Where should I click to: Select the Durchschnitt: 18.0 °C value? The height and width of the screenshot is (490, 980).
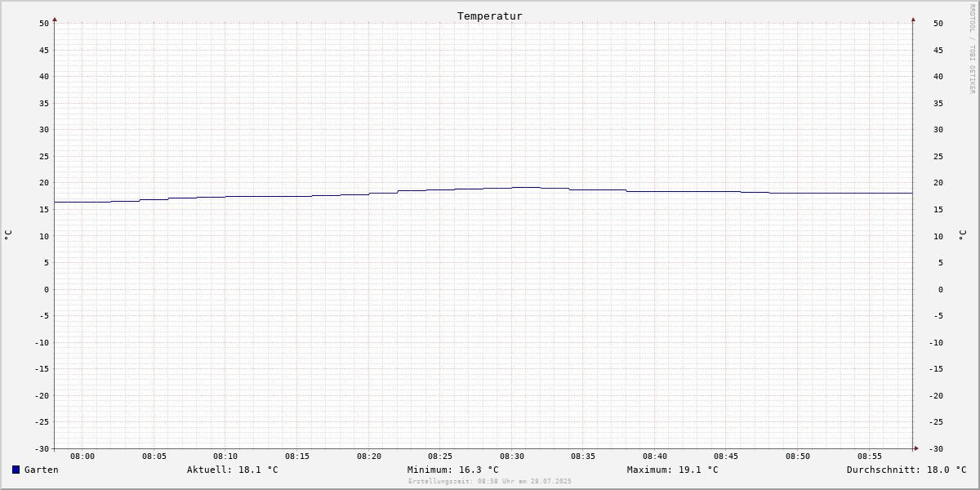point(906,470)
